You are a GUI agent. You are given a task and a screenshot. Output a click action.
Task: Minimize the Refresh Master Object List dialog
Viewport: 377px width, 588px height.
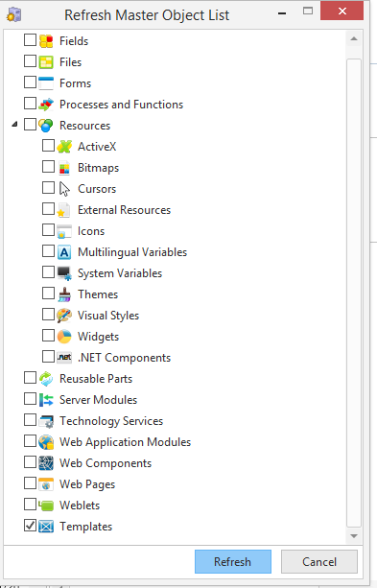[282, 13]
